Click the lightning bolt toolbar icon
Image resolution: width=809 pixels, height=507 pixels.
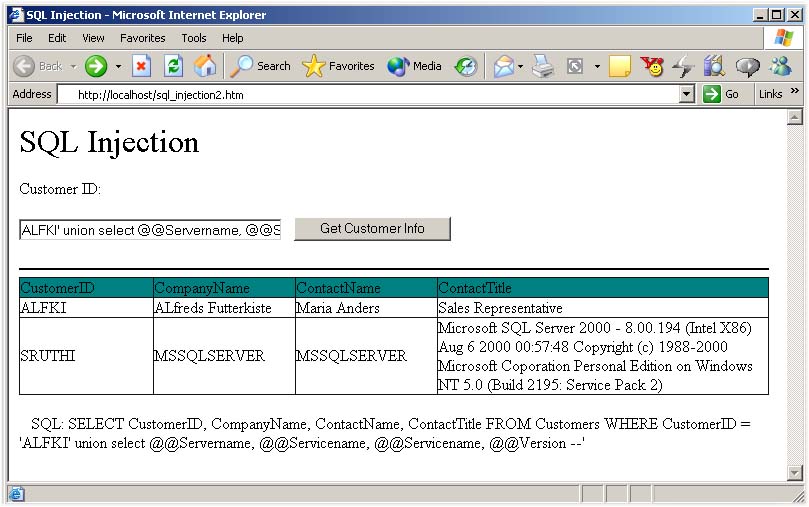684,66
